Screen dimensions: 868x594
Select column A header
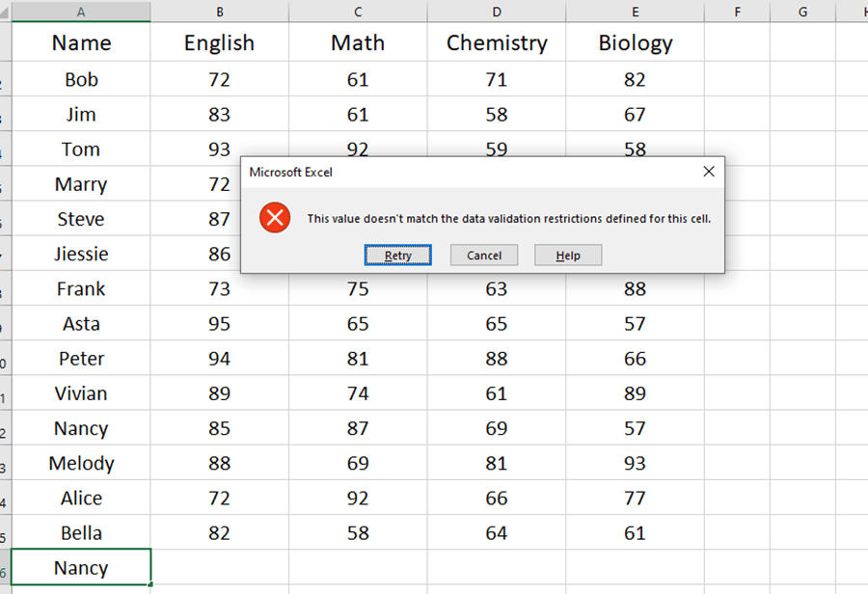pos(81,12)
